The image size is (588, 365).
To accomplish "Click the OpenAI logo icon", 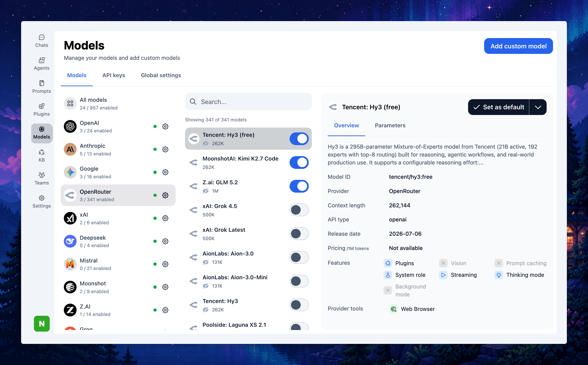I will tap(70, 126).
